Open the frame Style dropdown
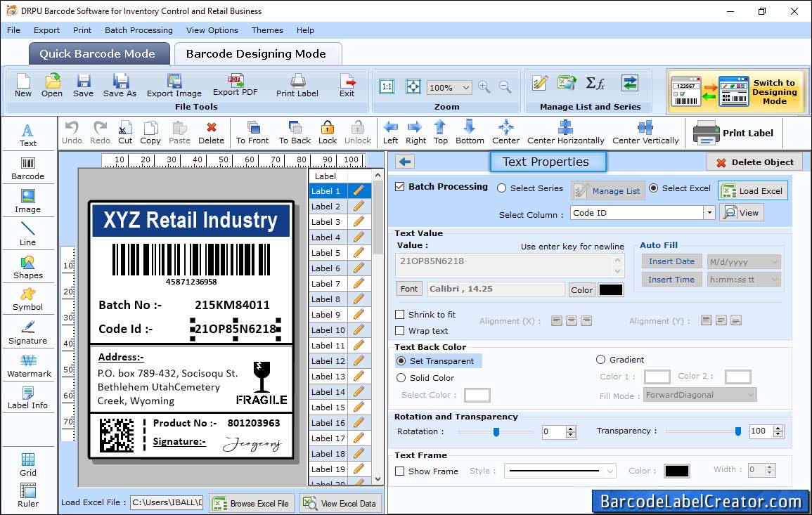 (x=610, y=471)
